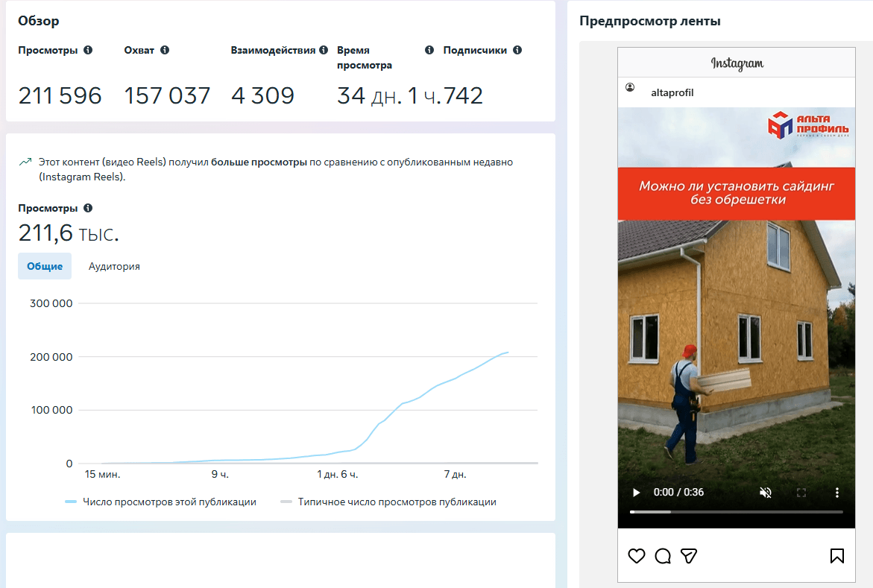Click info icon beside Взаимодействия metric
Screen dimensions: 873x588
[324, 51]
